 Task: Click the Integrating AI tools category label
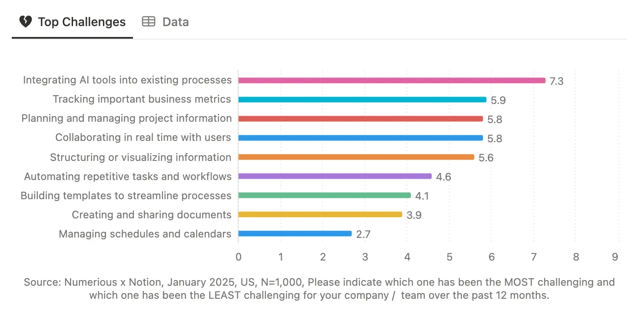click(x=127, y=80)
